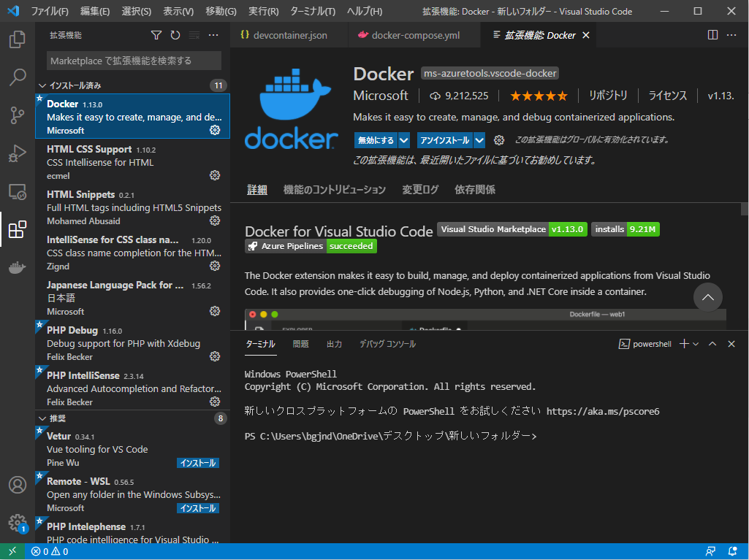749x560 pixels.
Task: Open manage gear for PHP Debug
Action: pyautogui.click(x=215, y=356)
